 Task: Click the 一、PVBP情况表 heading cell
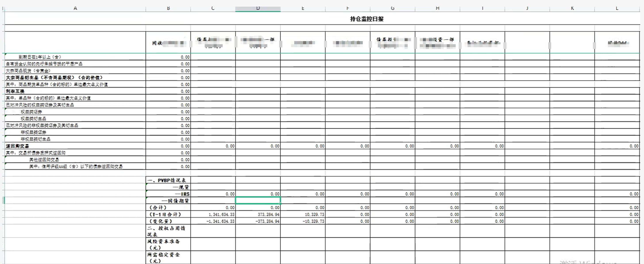point(167,180)
